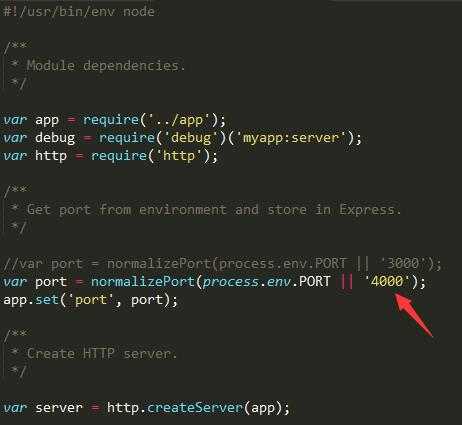
Task: Click the 'createServer' method call
Action: coord(195,408)
